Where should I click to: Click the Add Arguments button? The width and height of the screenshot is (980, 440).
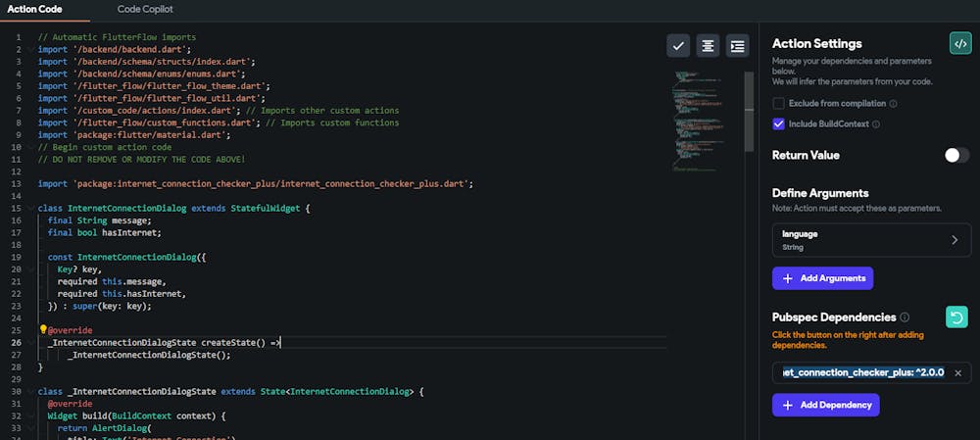tap(822, 278)
